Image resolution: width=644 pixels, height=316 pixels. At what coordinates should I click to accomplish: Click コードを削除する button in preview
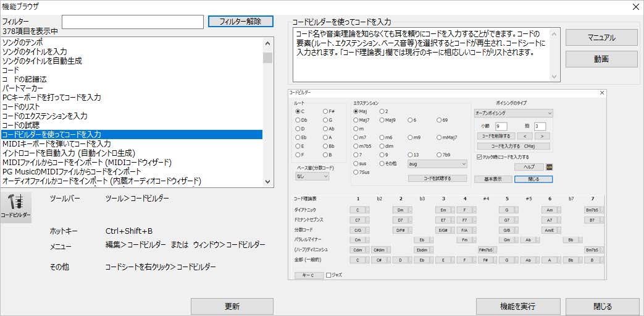[496, 136]
